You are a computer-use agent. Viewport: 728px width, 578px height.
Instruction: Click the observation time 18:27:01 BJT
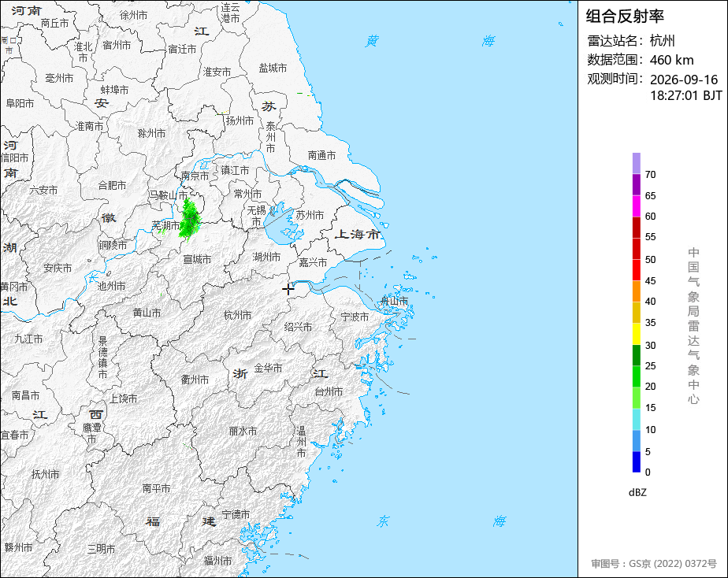(685, 95)
